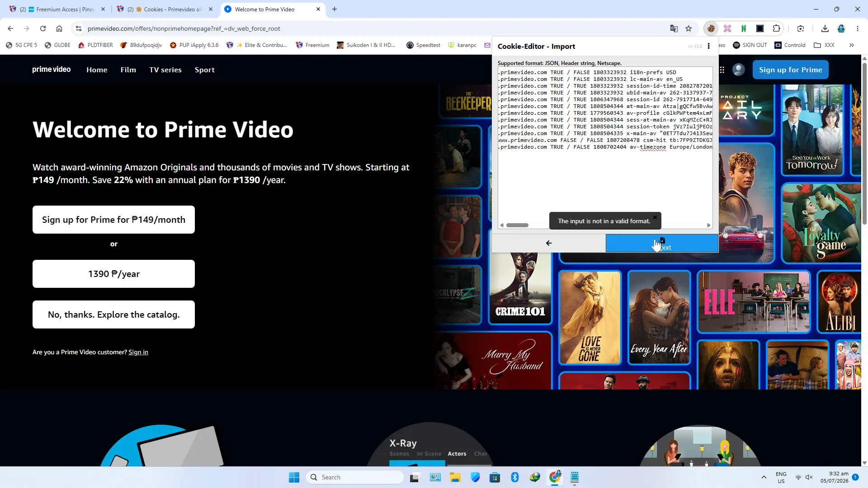Click the browser forward button
The image size is (868, 488).
point(27,28)
